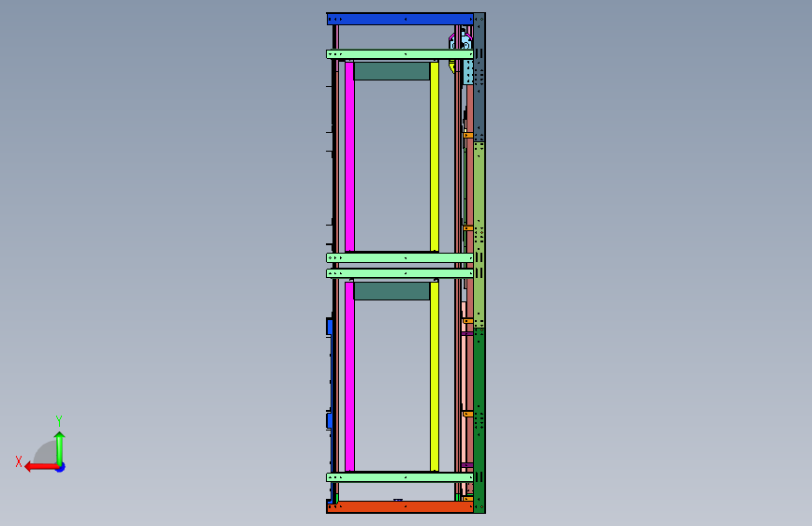The width and height of the screenshot is (812, 526).
Task: Click the X label on the axis triad
Action: tap(19, 461)
